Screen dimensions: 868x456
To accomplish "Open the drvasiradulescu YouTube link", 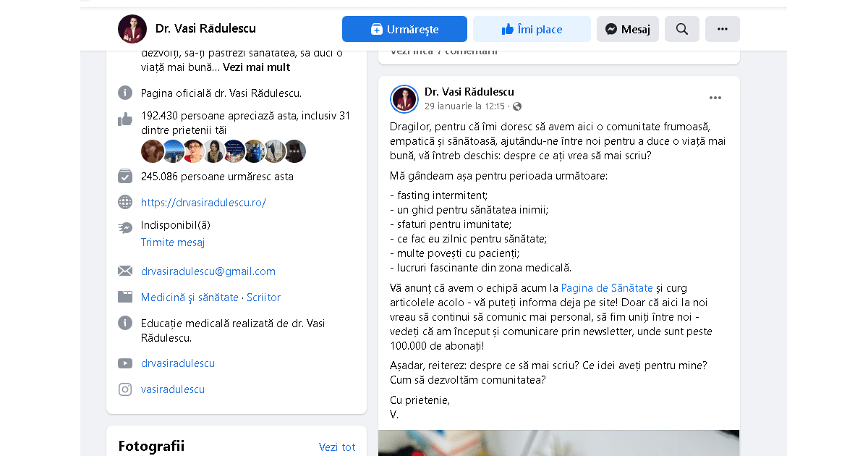I will point(178,363).
